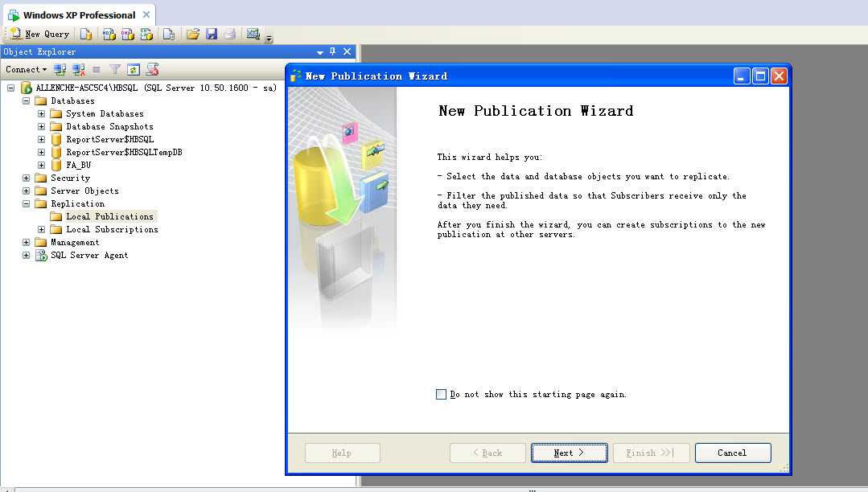
Task: Click the Connect Object Explorer icon
Action: (60, 69)
